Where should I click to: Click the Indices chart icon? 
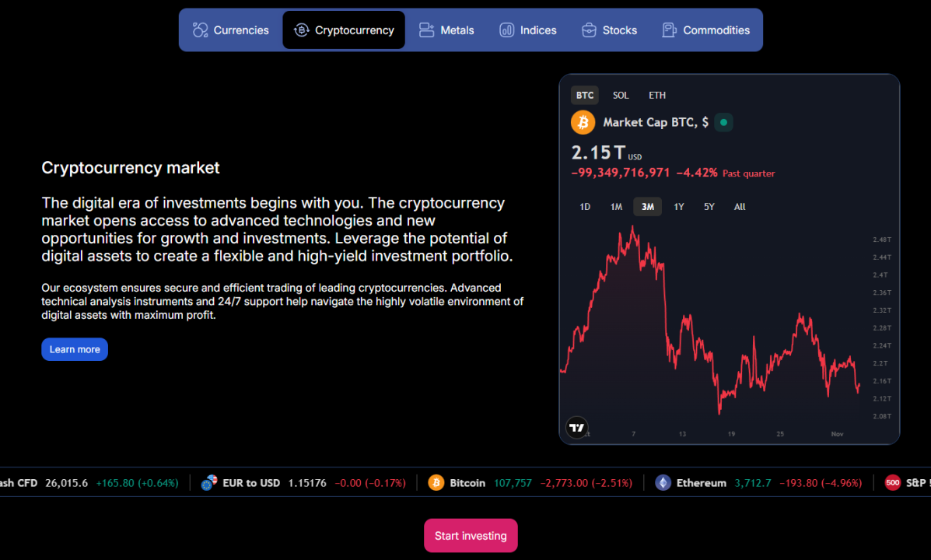(x=506, y=30)
